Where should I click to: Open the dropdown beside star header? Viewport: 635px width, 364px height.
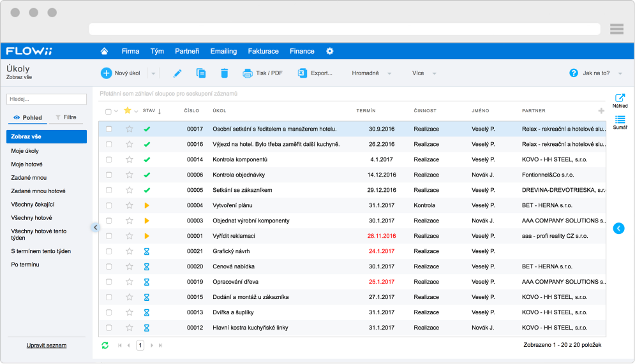[136, 111]
